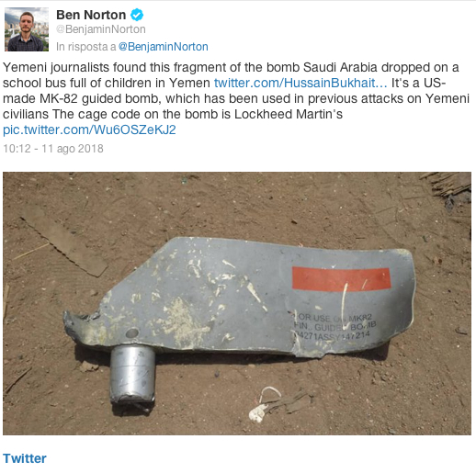Viewport: 476px width, 473px height.
Task: Open the bomb fragment photo
Action: click(237, 303)
